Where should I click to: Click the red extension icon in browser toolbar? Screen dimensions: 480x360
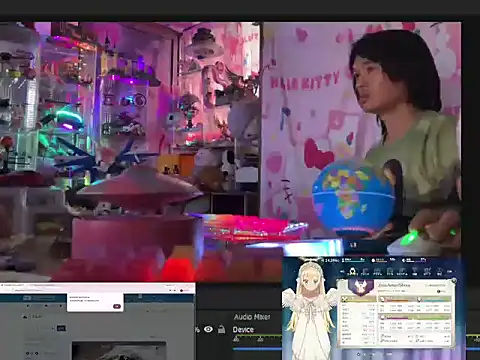point(182,290)
